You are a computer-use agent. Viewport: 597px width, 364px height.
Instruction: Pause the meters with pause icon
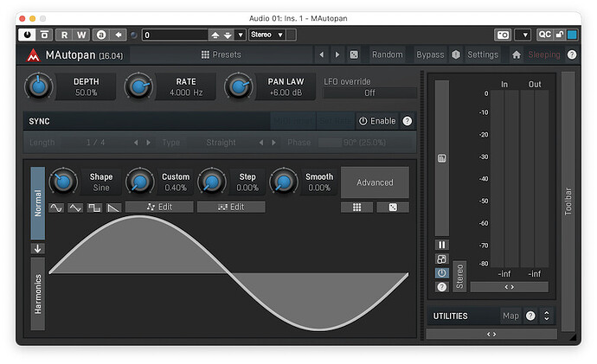tap(441, 245)
